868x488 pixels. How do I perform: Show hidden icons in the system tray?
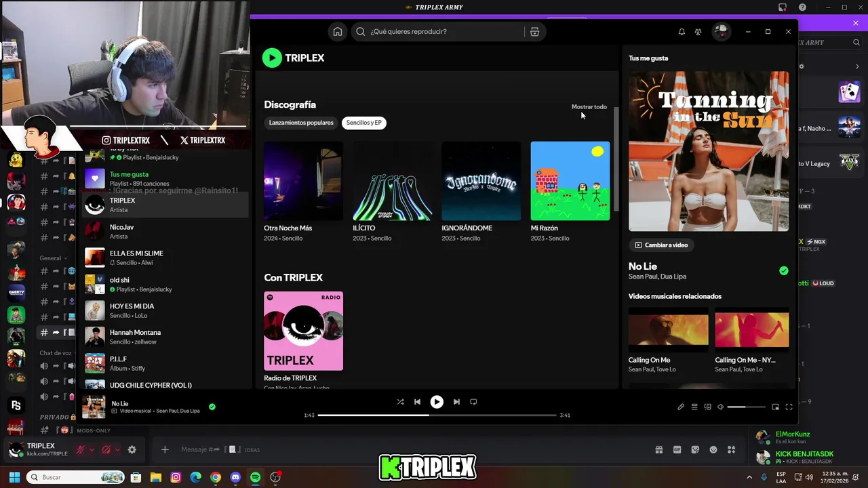coord(749,477)
